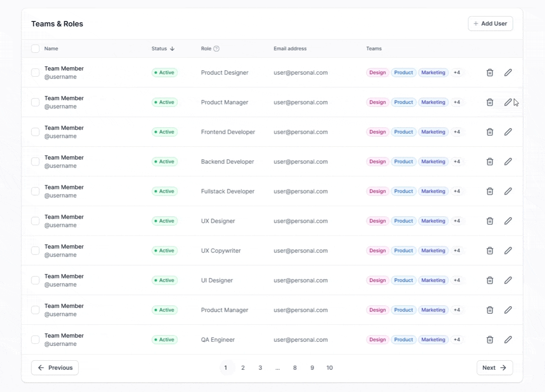Expand +4 teams in Product Designer row
The width and height of the screenshot is (545, 392).
[457, 73]
